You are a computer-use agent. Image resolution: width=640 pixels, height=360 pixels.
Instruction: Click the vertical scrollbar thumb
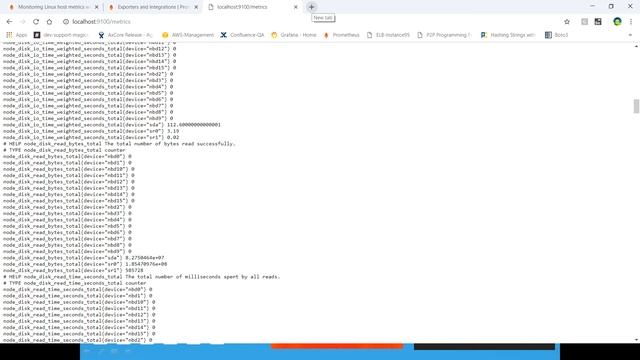[636, 106]
